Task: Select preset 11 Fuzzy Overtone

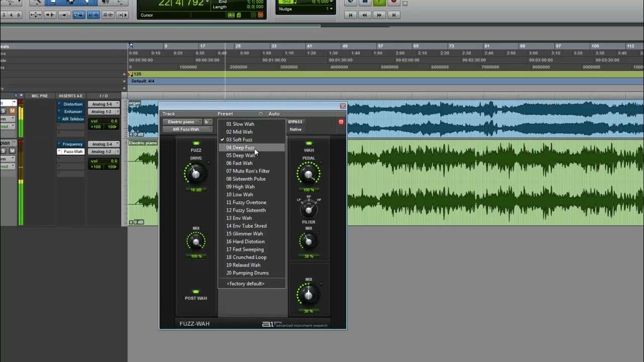Action: click(252, 203)
